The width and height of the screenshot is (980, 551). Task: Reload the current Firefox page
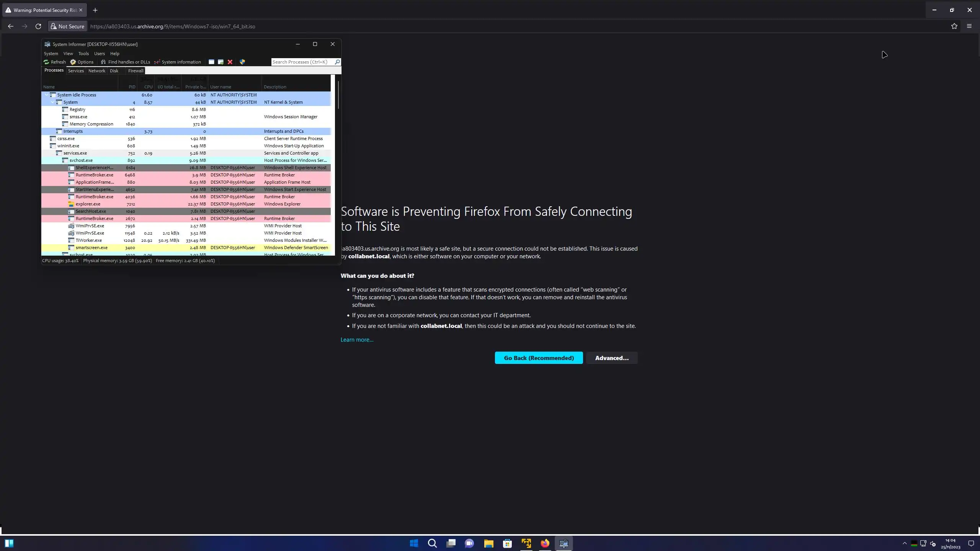click(x=38, y=26)
